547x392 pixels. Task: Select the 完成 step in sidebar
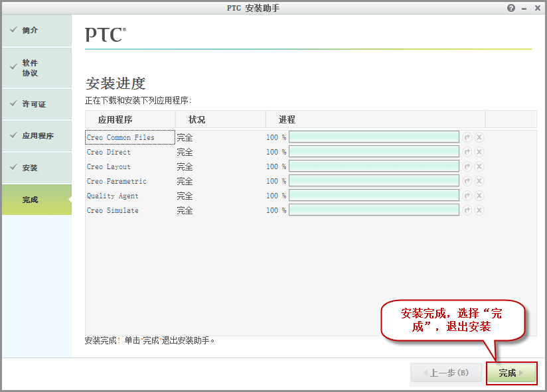37,200
